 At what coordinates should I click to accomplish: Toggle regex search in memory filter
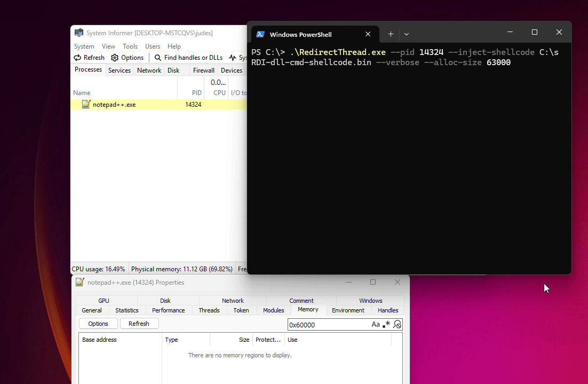click(386, 324)
